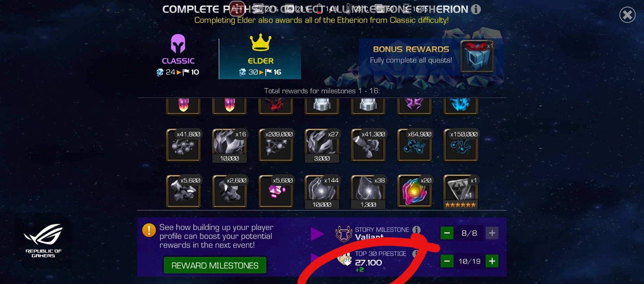Increase Story Milestone with grey plus
This screenshot has width=644, height=284.
492,233
